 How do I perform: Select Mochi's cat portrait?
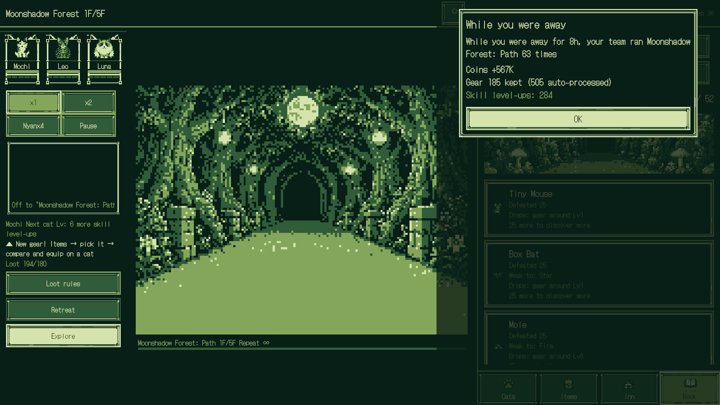[x=22, y=58]
